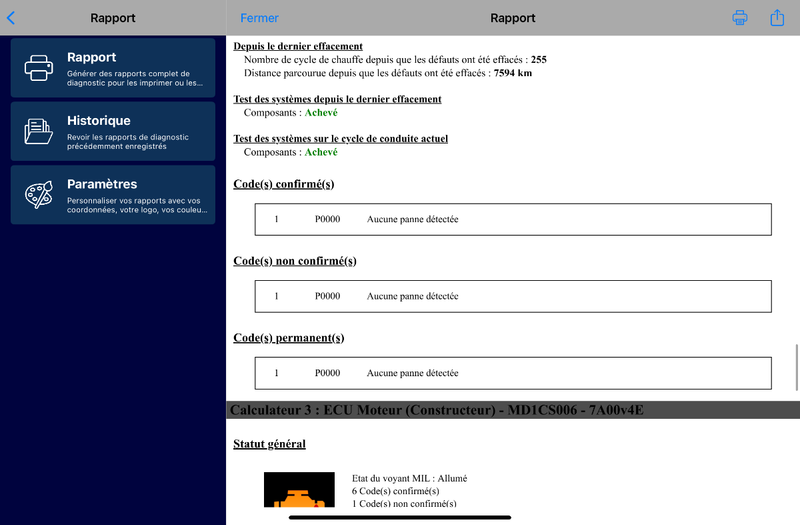Select the P0000 row under Code(s) confirmé(s)
Image resolution: width=800 pixels, height=525 pixels.
512,219
